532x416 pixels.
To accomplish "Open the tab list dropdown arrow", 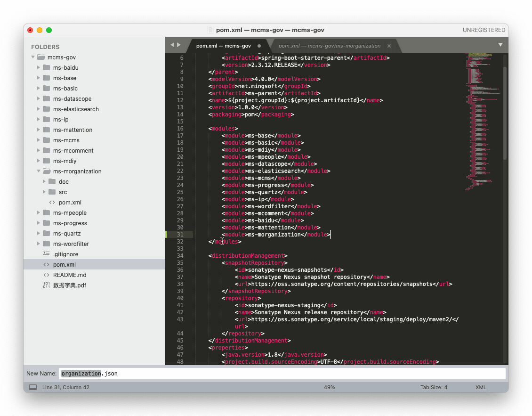I will click(x=500, y=45).
